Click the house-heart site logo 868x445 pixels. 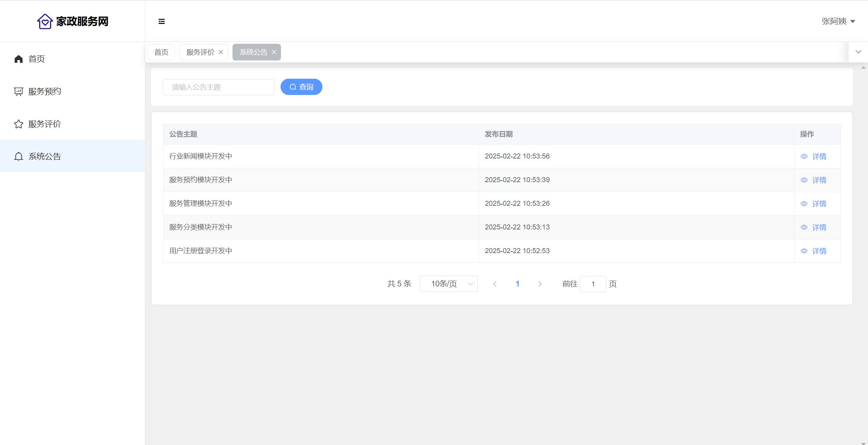[45, 21]
